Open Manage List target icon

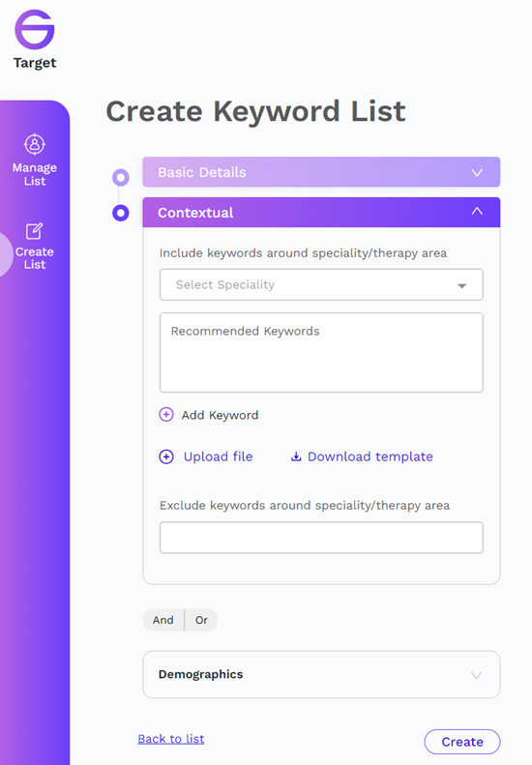click(x=35, y=144)
